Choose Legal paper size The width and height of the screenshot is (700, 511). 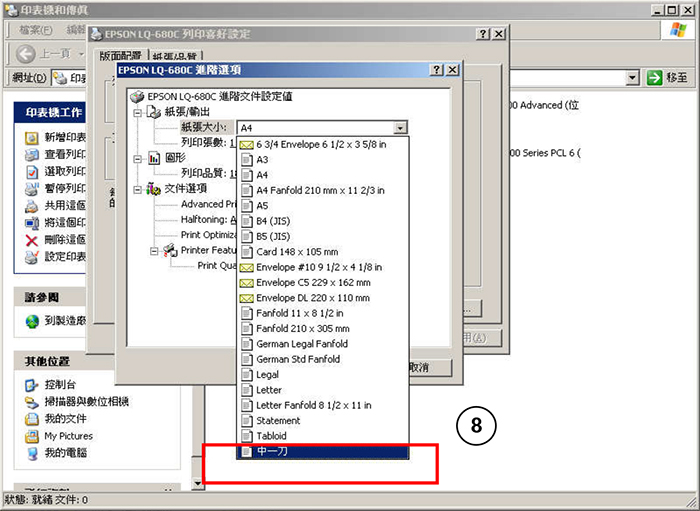pos(322,374)
